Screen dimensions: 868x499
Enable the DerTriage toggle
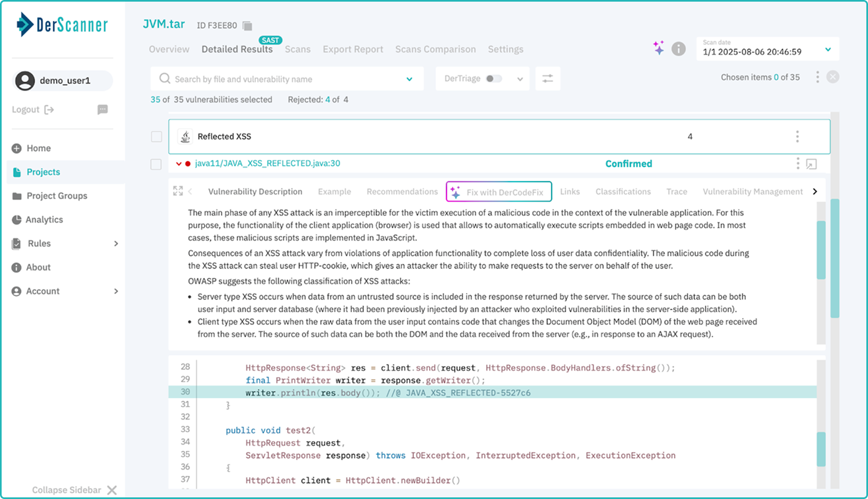click(x=494, y=78)
